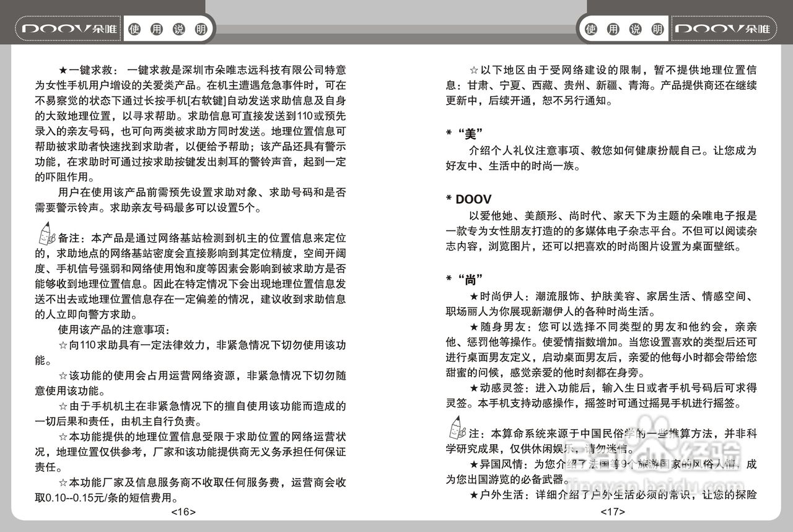793x532 pixels.
Task: Click the line starting ☆向110求助具有一定法律效力
Action: click(x=202, y=345)
